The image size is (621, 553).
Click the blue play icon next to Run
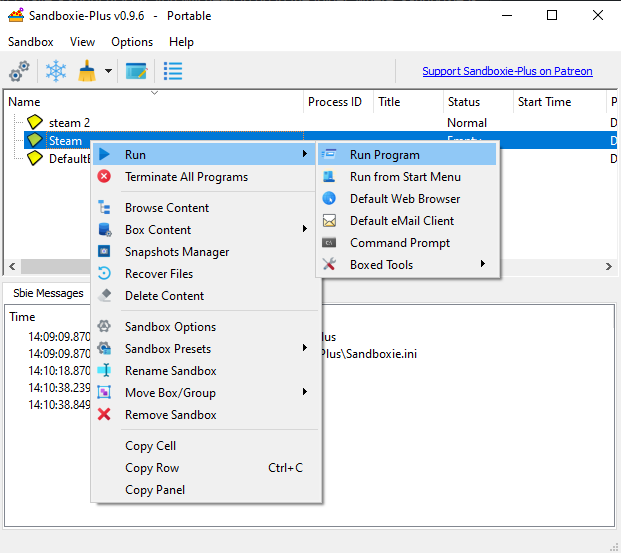click(x=104, y=154)
